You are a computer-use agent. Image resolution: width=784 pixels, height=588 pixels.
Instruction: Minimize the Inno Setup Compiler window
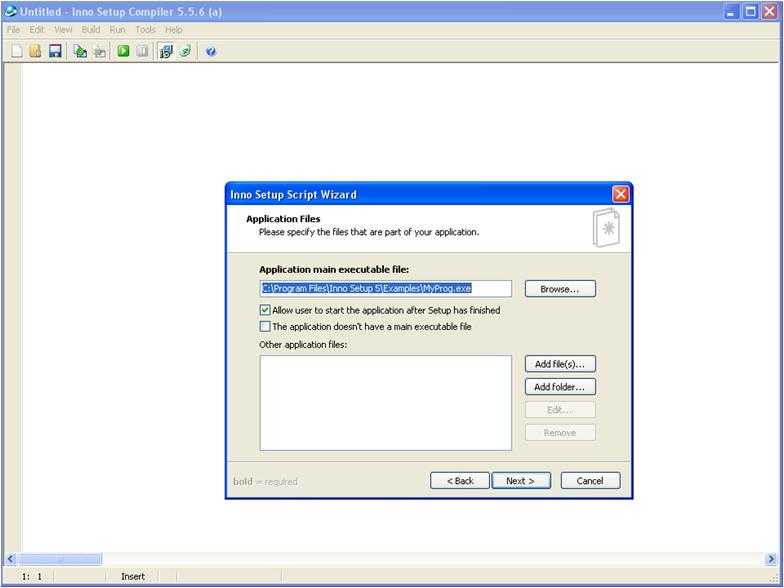pos(731,12)
